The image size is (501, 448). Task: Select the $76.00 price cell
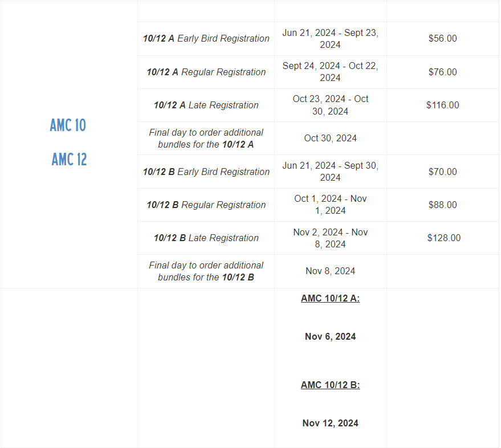point(443,72)
